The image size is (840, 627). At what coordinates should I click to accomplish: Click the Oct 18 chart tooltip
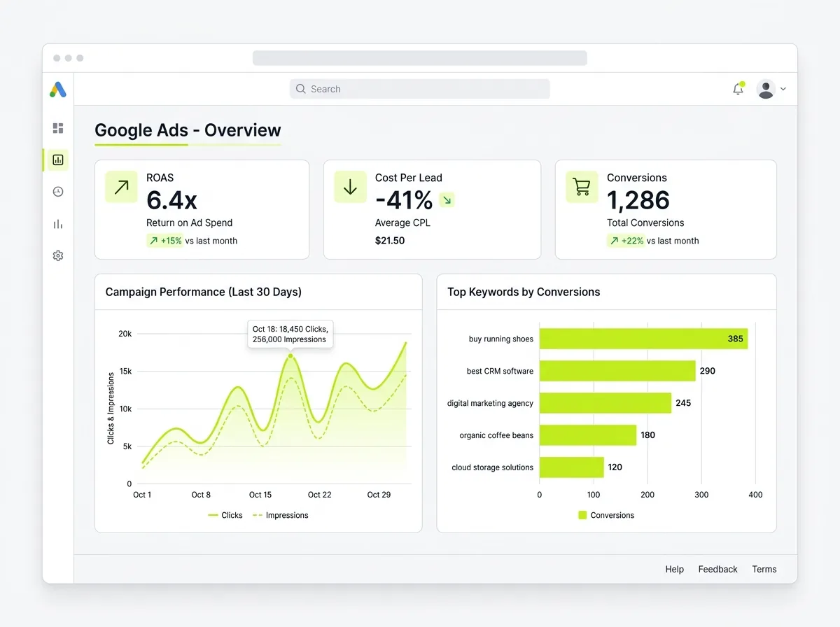point(290,334)
